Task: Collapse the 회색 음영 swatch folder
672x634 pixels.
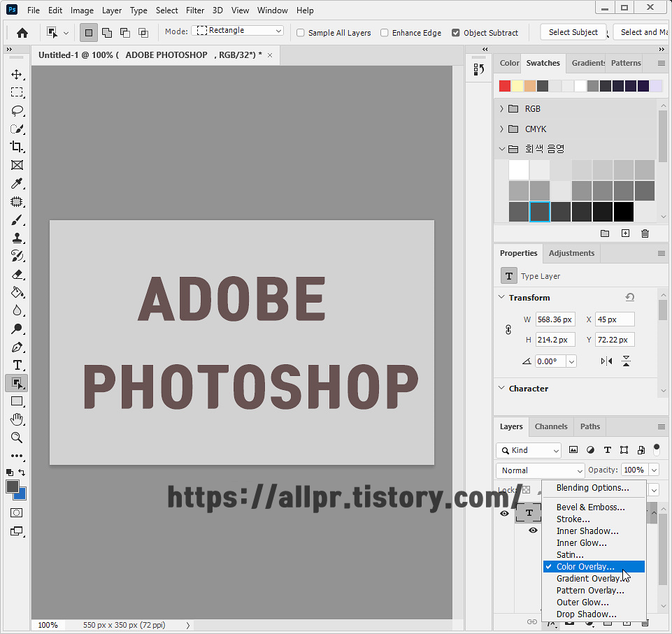Action: pos(501,149)
